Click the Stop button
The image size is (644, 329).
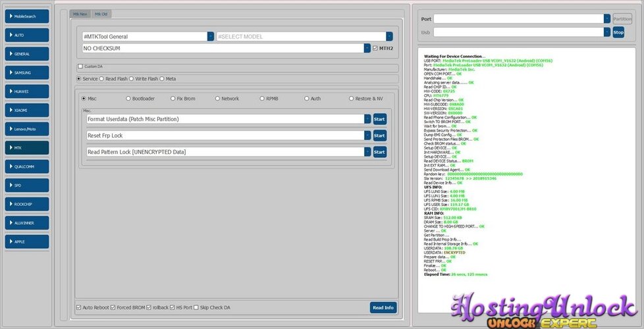pyautogui.click(x=618, y=32)
